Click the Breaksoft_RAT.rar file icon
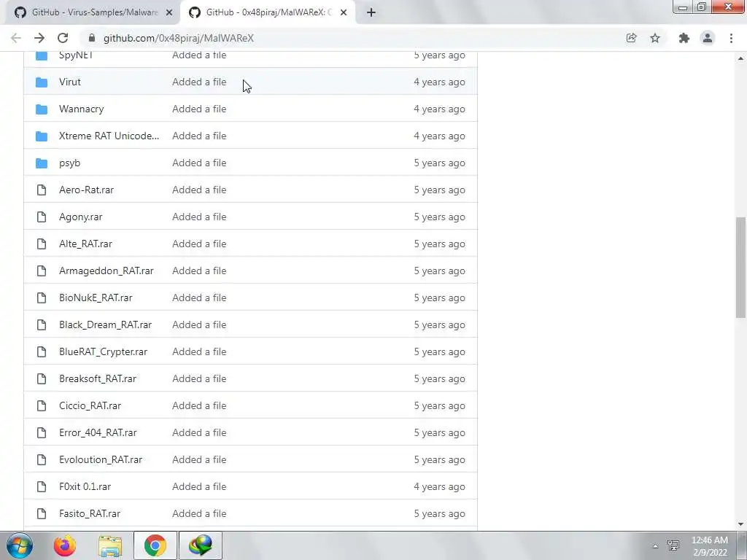Screen dimensions: 747x560 tap(42, 379)
